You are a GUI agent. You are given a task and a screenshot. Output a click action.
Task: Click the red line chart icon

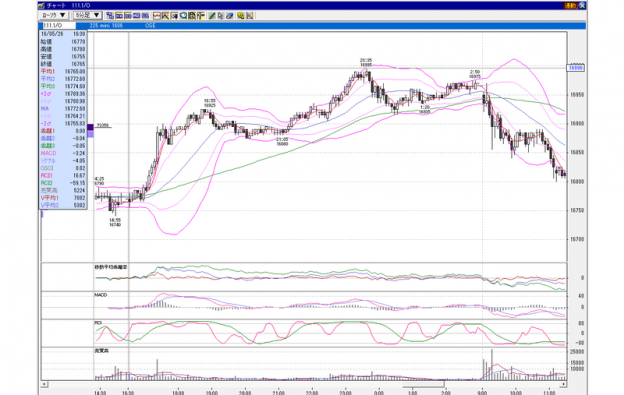(157, 16)
